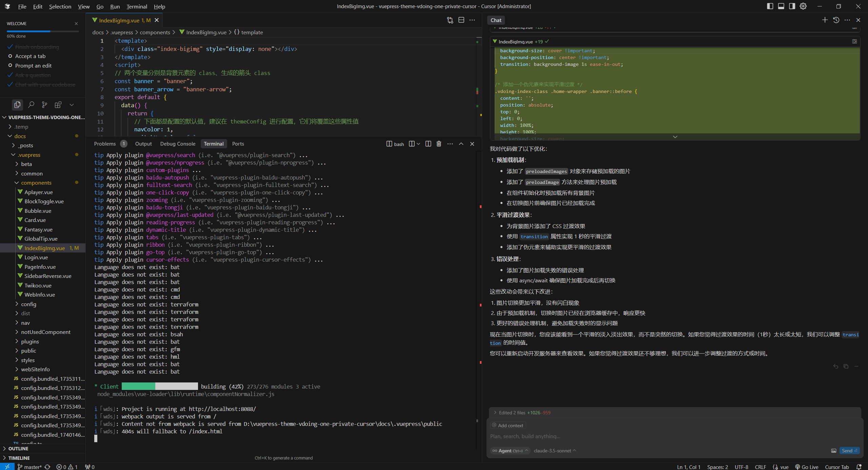Click the onboarding 60% progress bar
868x470 pixels.
43,31
